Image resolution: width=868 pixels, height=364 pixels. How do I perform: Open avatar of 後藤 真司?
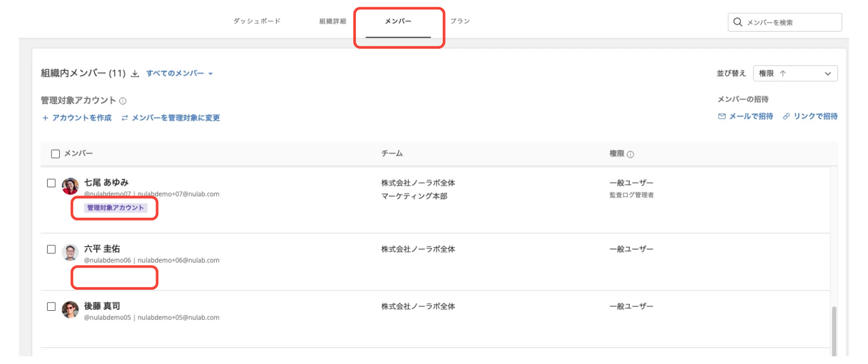(70, 310)
